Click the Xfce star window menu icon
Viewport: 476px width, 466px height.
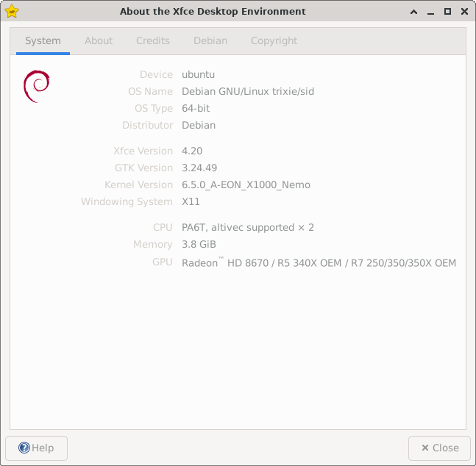click(x=11, y=11)
